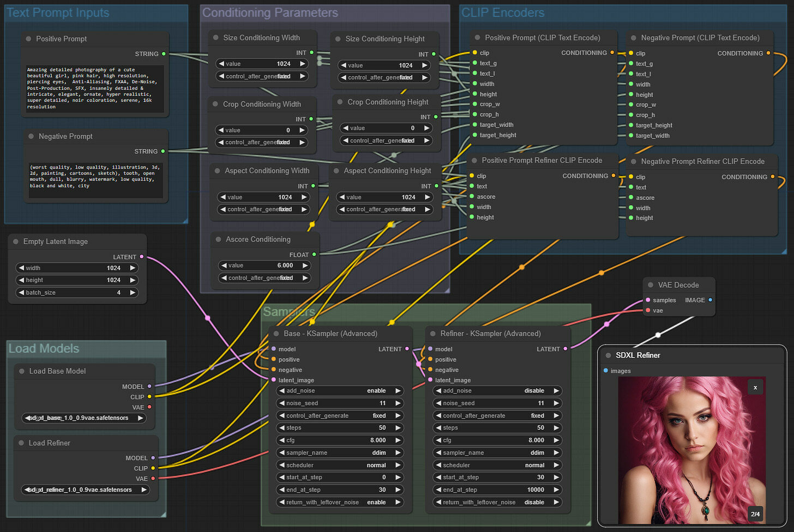This screenshot has height=532, width=794.
Task: Increase the Empty Latent batch_size right arrow
Action: tap(133, 293)
